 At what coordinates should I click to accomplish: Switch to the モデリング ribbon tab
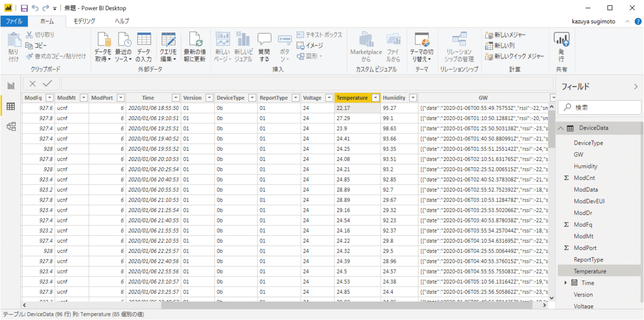tap(84, 21)
